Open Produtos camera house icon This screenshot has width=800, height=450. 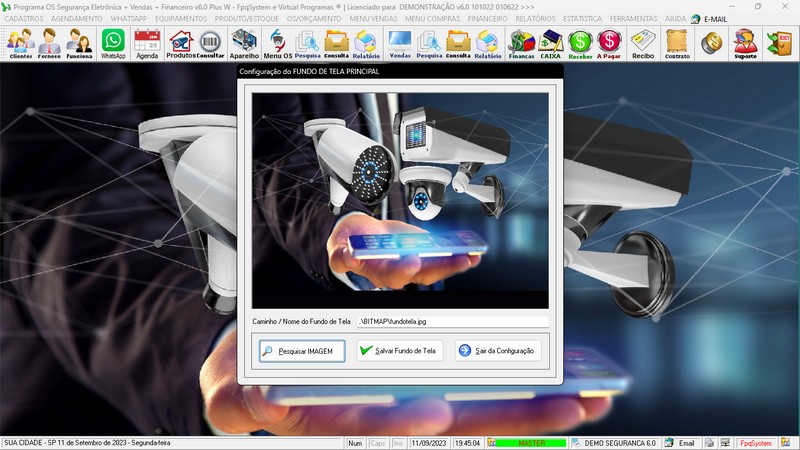pyautogui.click(x=180, y=43)
